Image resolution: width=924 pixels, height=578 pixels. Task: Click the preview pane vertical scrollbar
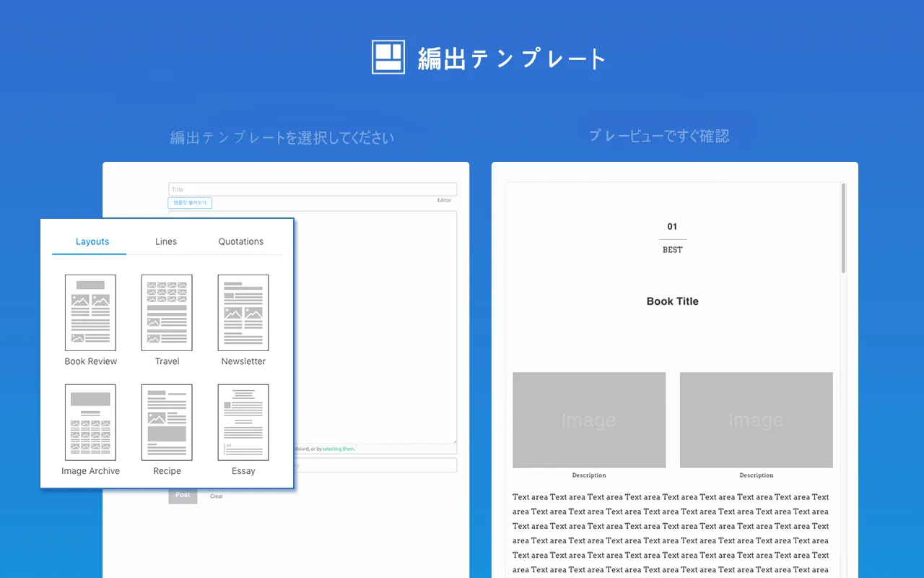click(843, 228)
